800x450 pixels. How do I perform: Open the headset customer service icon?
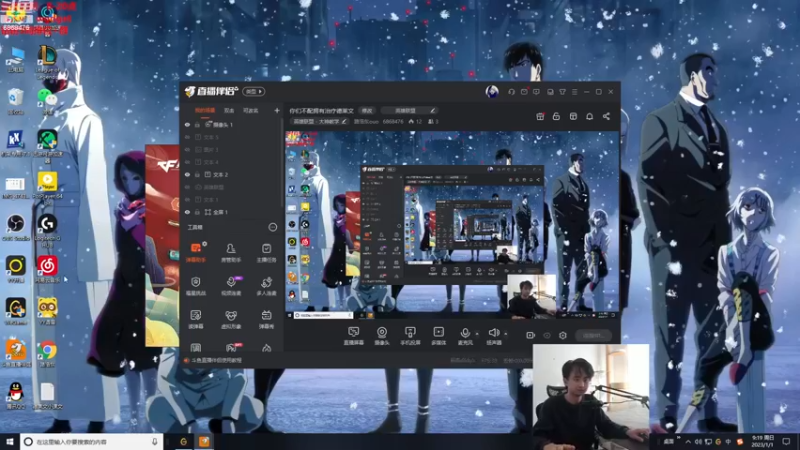[x=511, y=92]
